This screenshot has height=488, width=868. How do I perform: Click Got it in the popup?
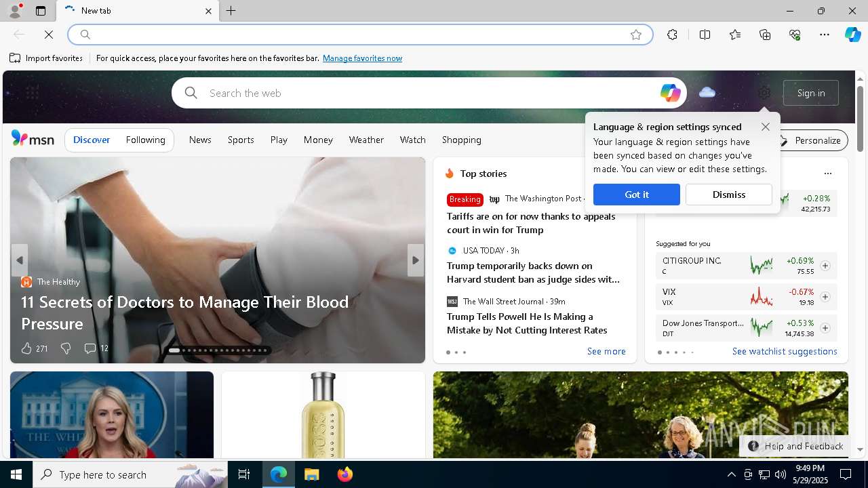[x=636, y=195]
